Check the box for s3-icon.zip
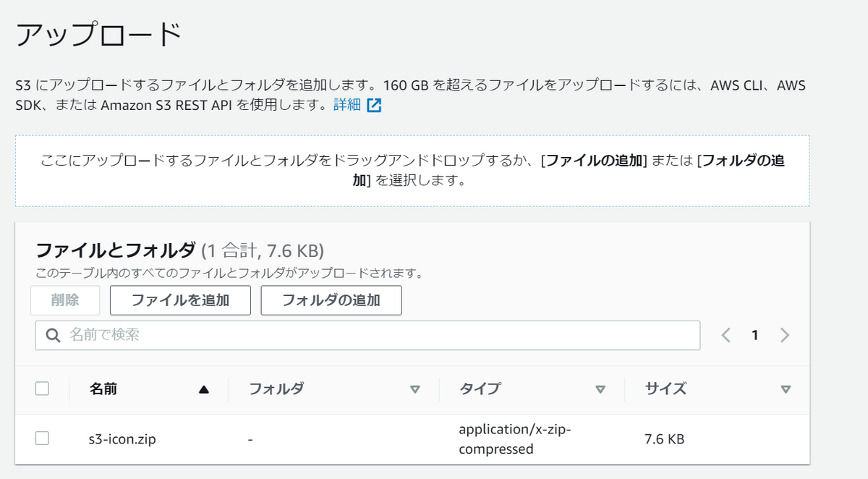 42,438
